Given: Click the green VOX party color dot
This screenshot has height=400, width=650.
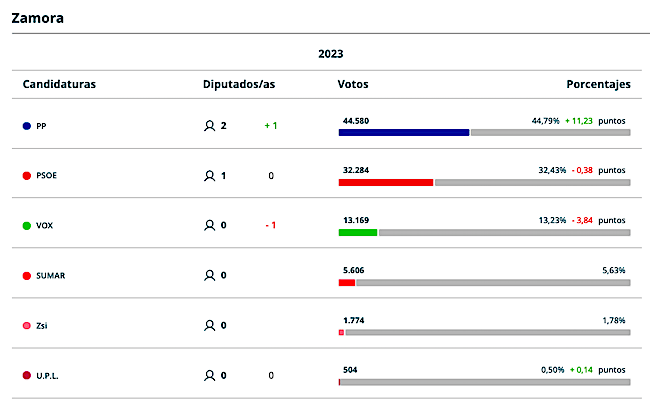Looking at the screenshot, I should pos(26,226).
